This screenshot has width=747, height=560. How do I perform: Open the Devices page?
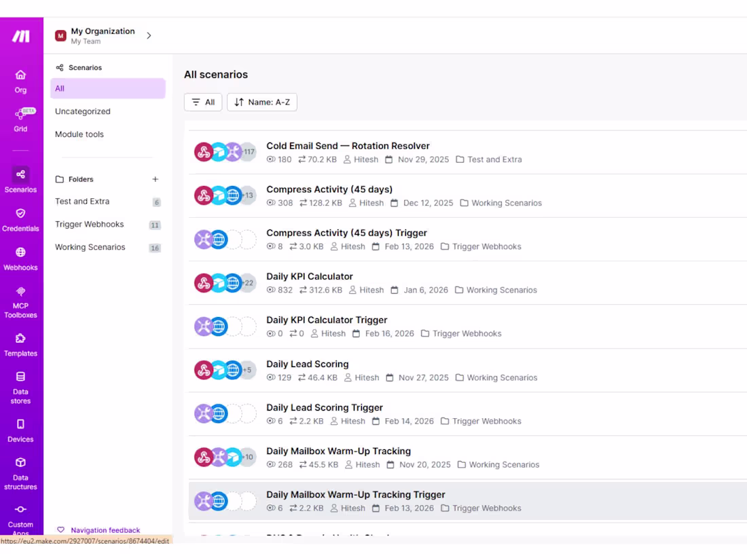click(x=20, y=431)
